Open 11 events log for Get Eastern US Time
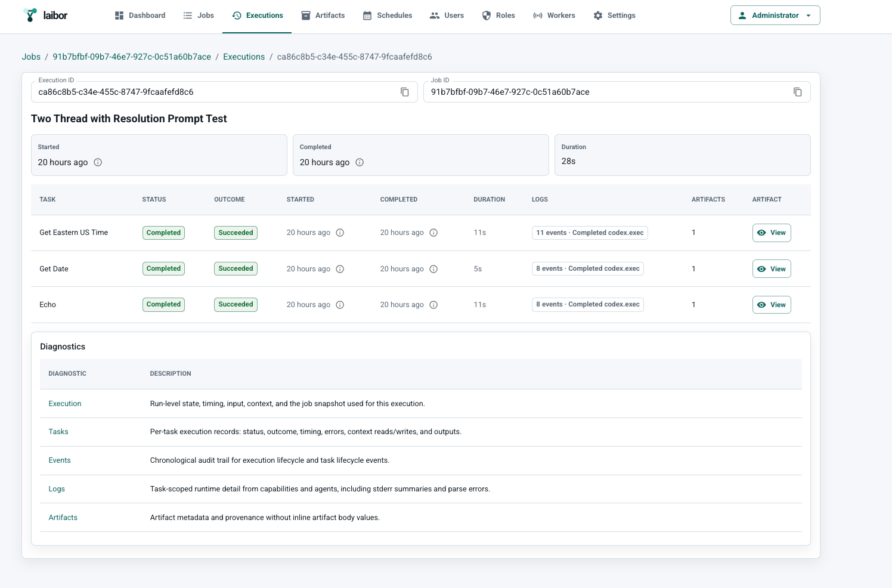Viewport: 892px width, 588px height. coord(590,233)
